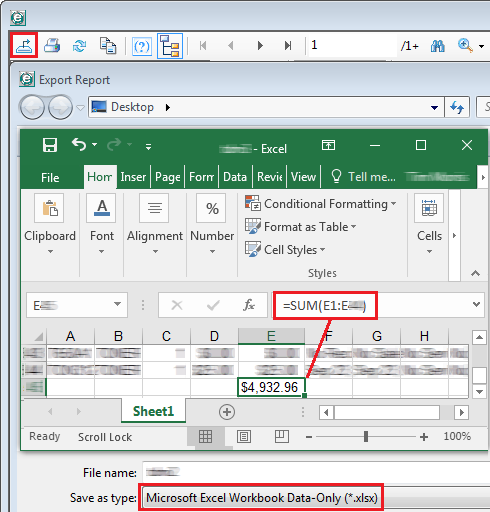Open the Undo history dropdown arrow
Screen dimensions: 490x512
[x=95, y=144]
